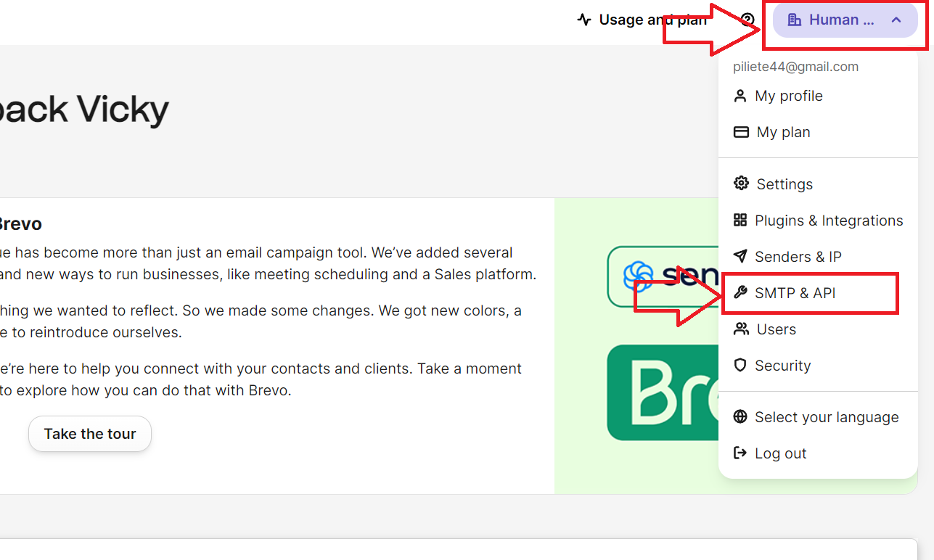Click the activity pulse icon beside Usage
The width and height of the screenshot is (934, 560).
point(584,20)
